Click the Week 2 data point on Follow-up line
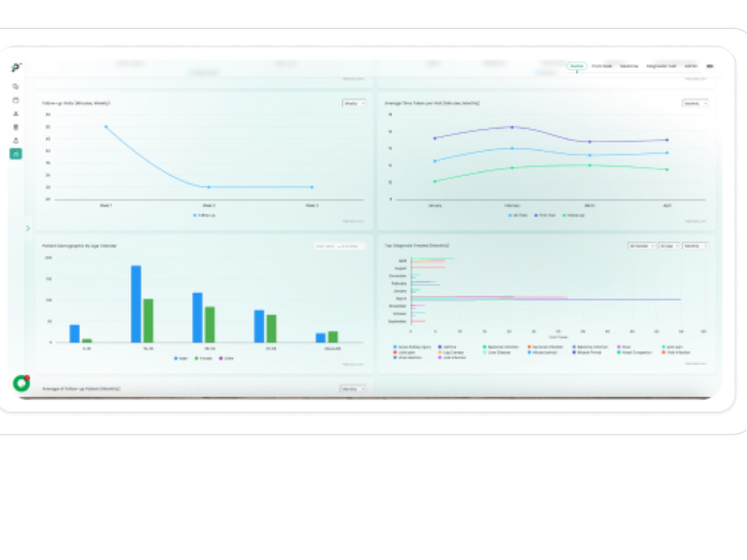This screenshot has height=560, width=747. [x=208, y=187]
